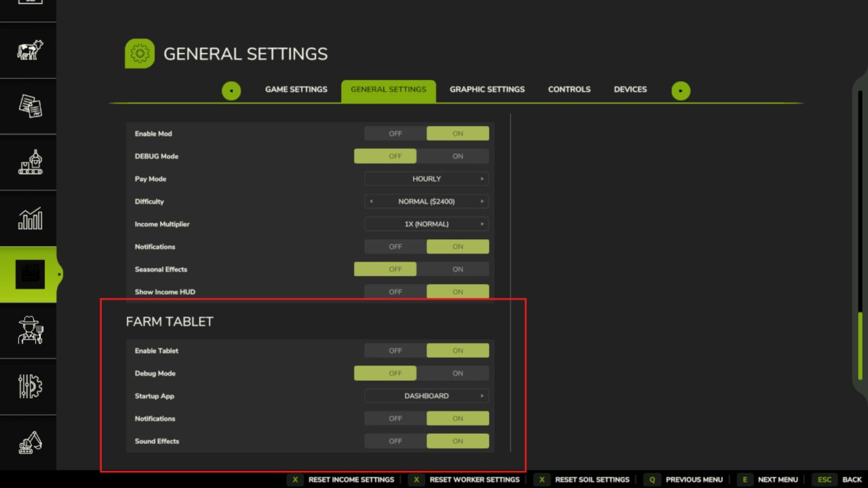Disable Sound Effects for the farm tablet
Viewport: 868px width, 488px height.
[x=395, y=441]
